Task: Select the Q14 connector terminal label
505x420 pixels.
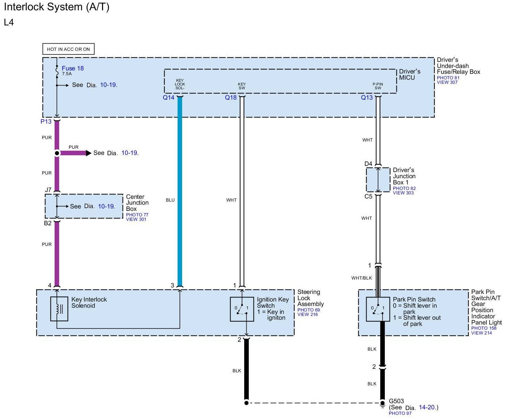Action: click(168, 98)
